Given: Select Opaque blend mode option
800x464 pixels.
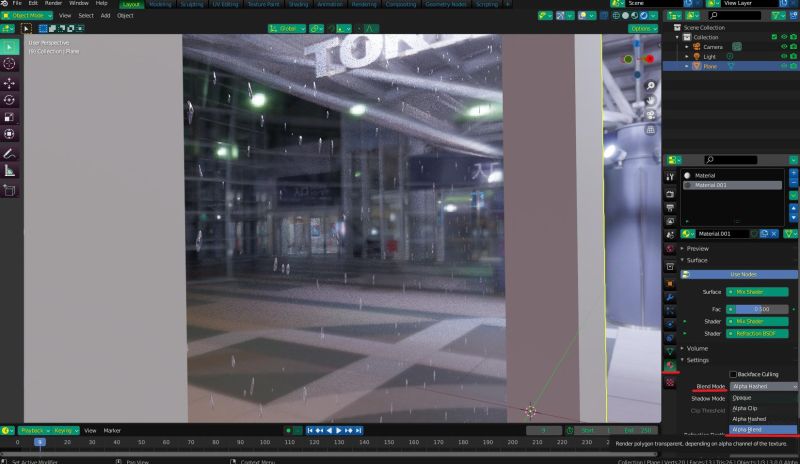Looking at the screenshot, I should [x=763, y=398].
